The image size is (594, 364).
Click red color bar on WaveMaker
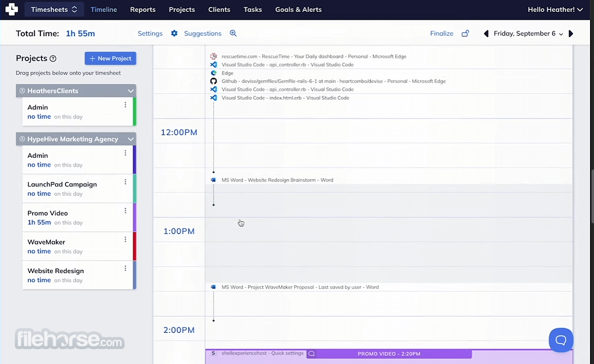click(x=134, y=246)
